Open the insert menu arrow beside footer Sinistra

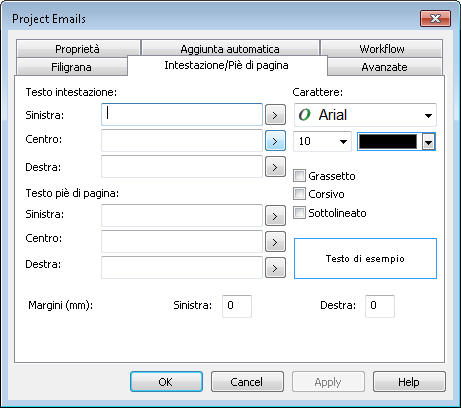(275, 216)
